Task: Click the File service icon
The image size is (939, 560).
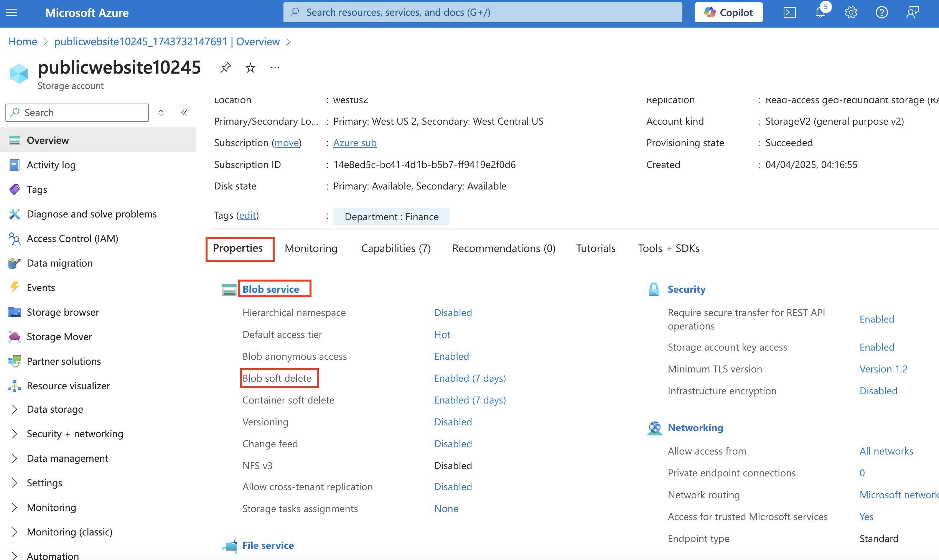Action: (230, 545)
